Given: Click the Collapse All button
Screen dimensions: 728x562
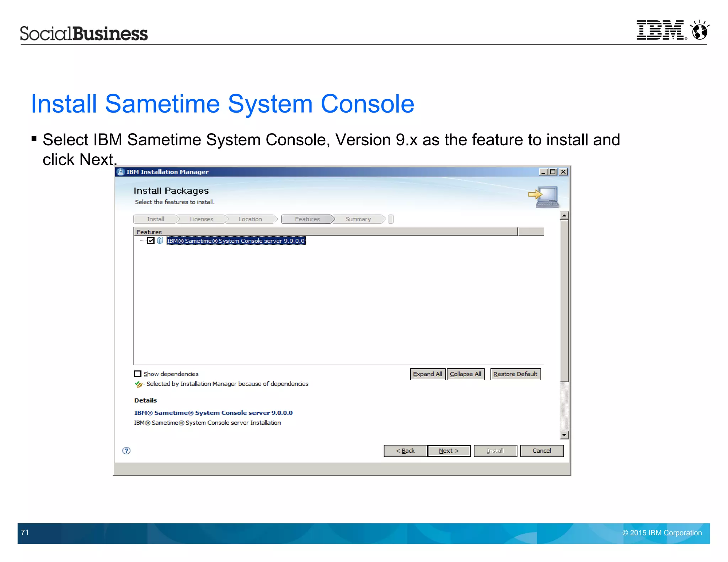Looking at the screenshot, I should click(x=465, y=374).
